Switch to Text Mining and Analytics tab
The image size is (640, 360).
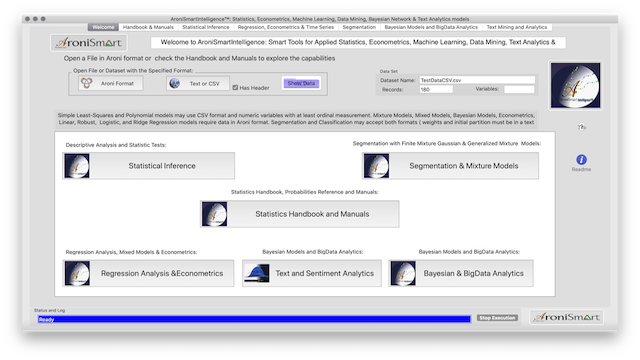tap(517, 27)
